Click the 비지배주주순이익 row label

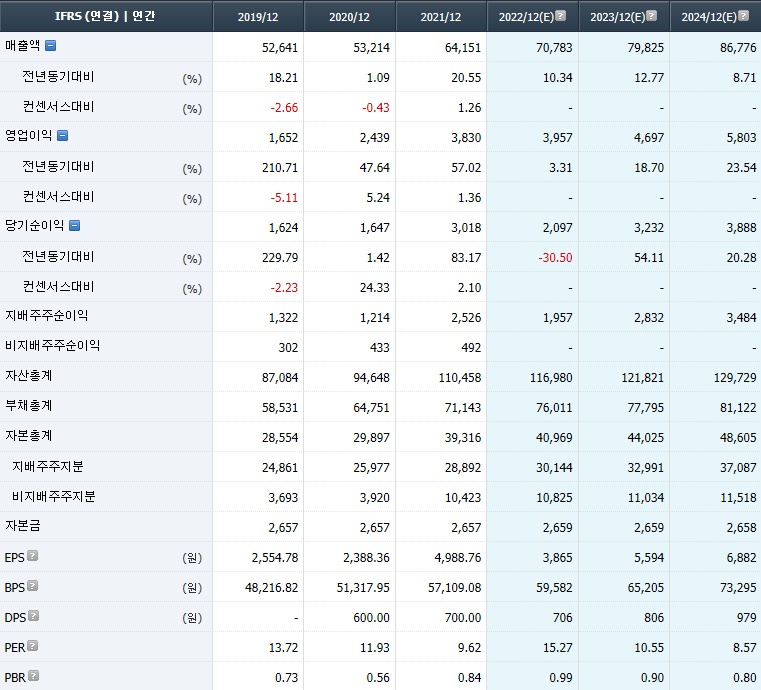point(52,345)
